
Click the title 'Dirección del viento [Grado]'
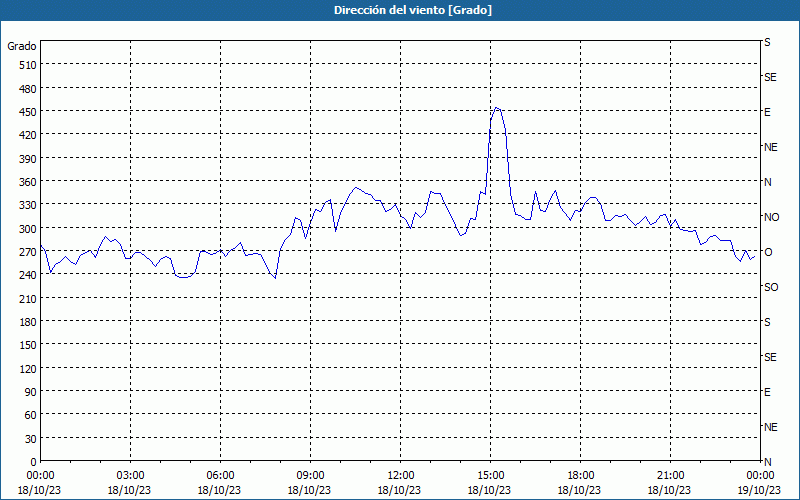[413, 10]
